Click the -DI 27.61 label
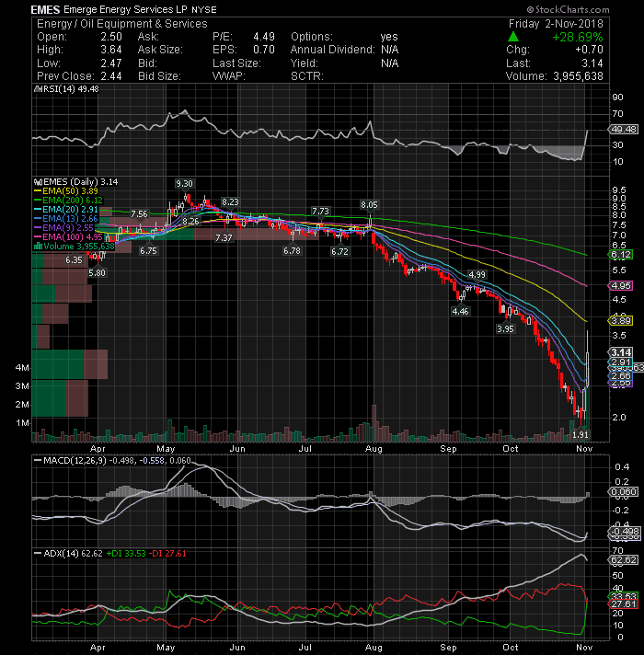Screen dimensions: 644x655 click(x=167, y=554)
